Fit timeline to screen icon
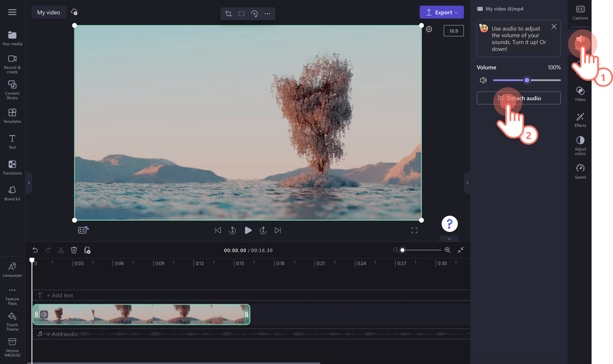The width and height of the screenshot is (613, 364). 461,250
